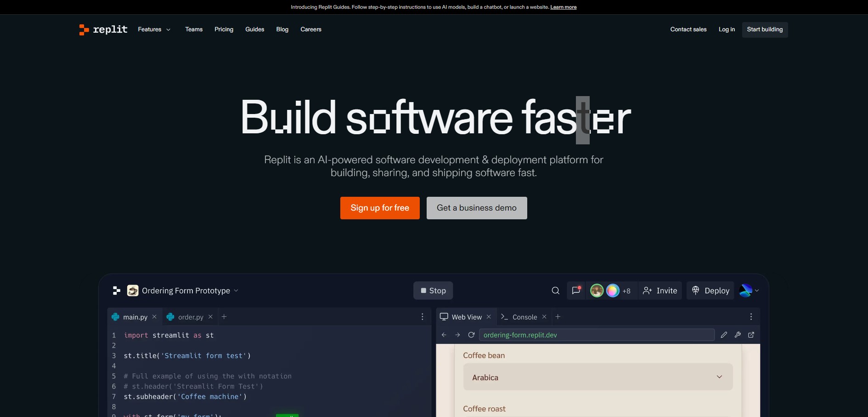Open the wrench dev tools icon
This screenshot has height=417, width=868.
pos(738,335)
